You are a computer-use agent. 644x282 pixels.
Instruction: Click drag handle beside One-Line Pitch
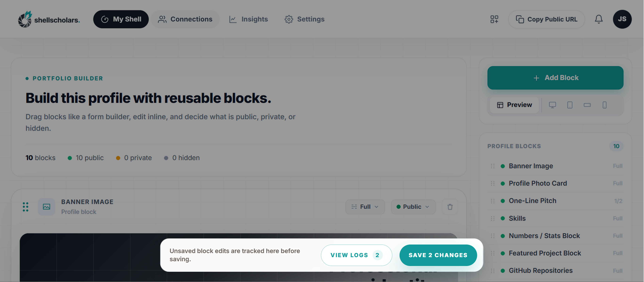click(x=493, y=201)
